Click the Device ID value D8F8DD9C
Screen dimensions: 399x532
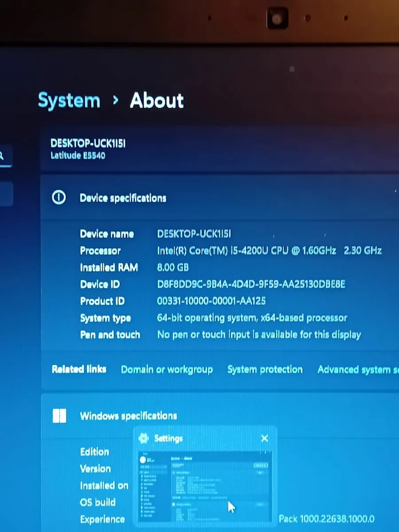click(x=251, y=284)
